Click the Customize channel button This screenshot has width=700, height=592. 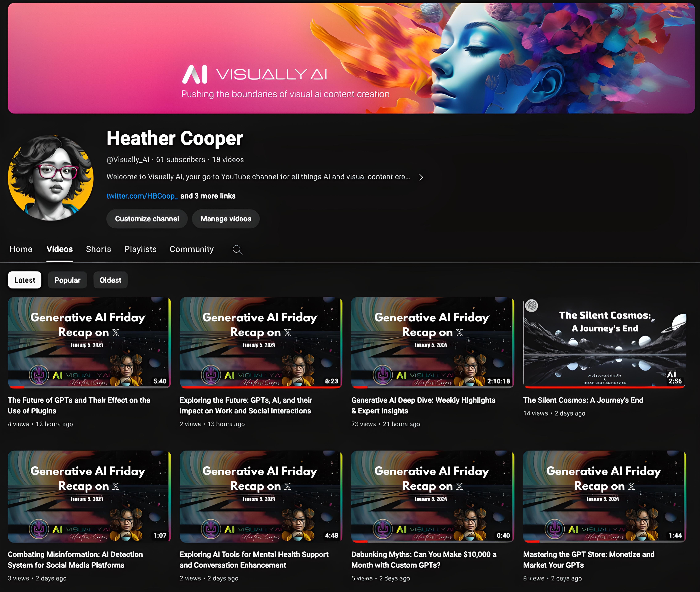(x=147, y=219)
